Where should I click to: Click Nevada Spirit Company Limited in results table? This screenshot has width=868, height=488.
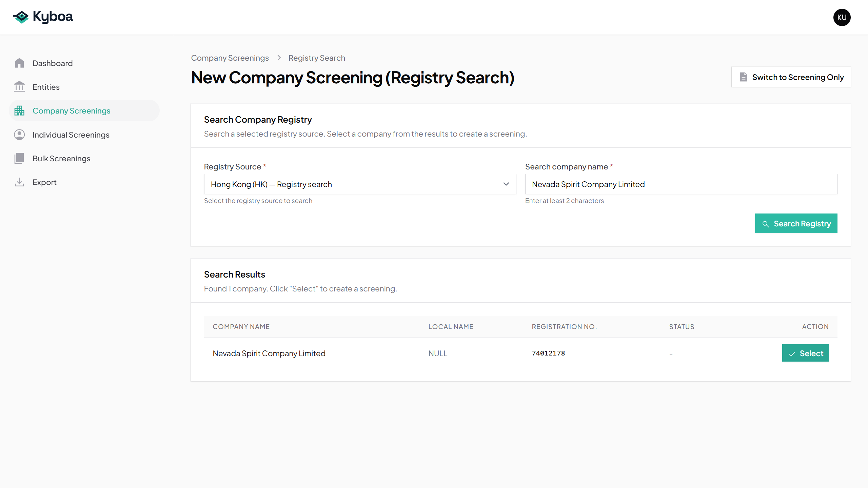click(269, 353)
